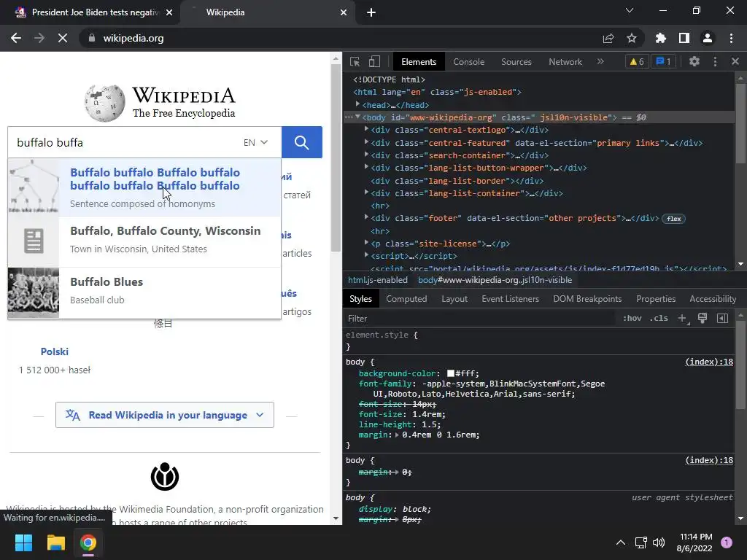747x560 pixels.
Task: Expand the head element node
Action: coord(357,104)
